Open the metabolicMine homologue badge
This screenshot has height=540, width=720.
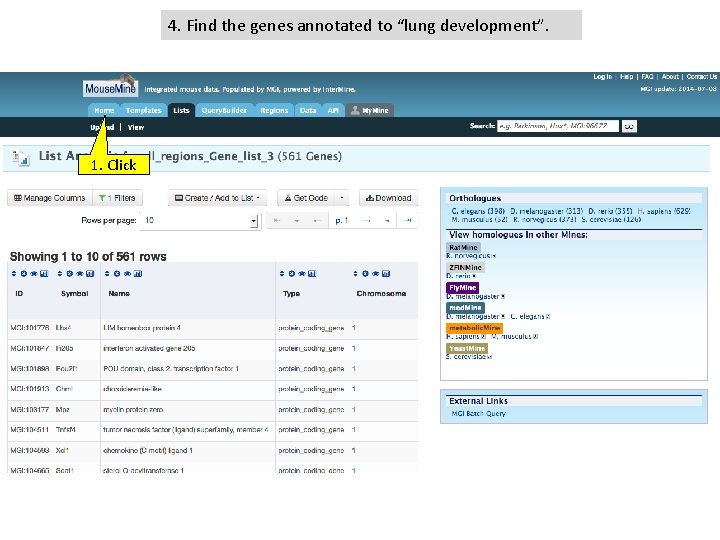click(474, 328)
